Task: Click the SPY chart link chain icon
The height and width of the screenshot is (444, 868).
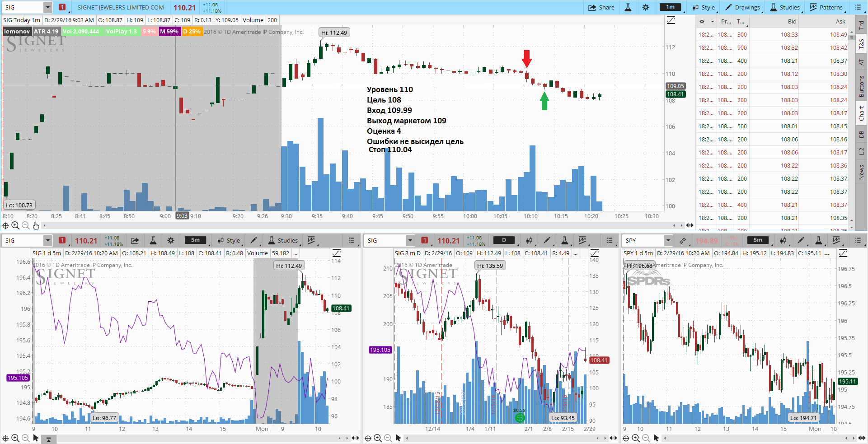Action: coord(683,240)
